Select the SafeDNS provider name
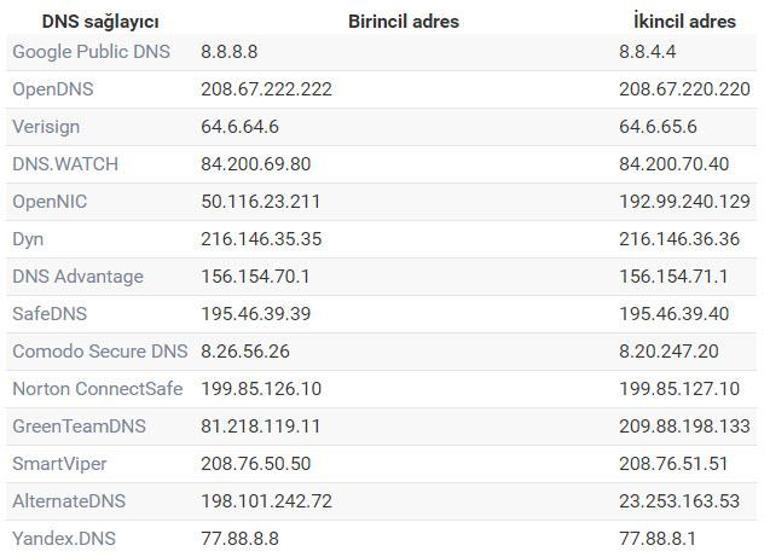Viewport: 770px width, 557px height. coord(50,314)
